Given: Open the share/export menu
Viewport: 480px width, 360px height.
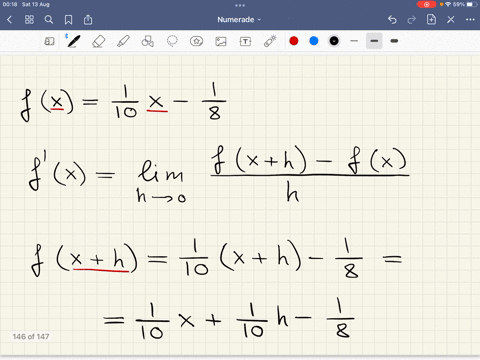Looking at the screenshot, I should 88,20.
